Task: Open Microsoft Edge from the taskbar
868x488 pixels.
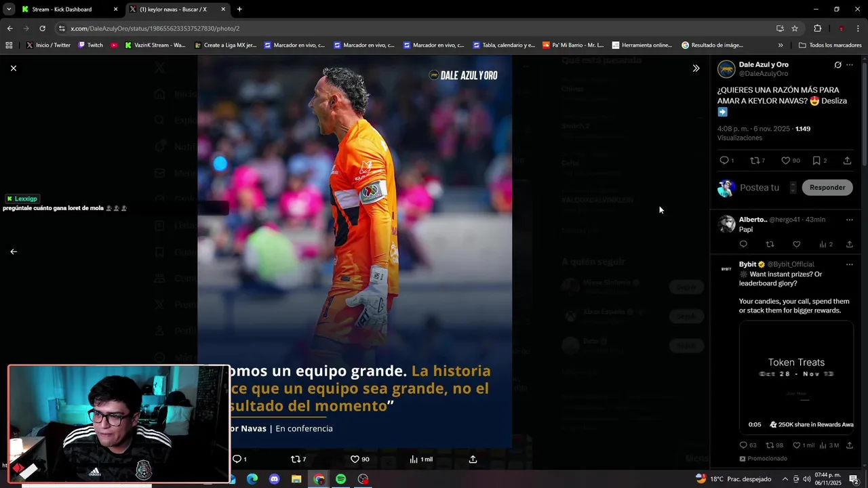Action: click(252, 479)
